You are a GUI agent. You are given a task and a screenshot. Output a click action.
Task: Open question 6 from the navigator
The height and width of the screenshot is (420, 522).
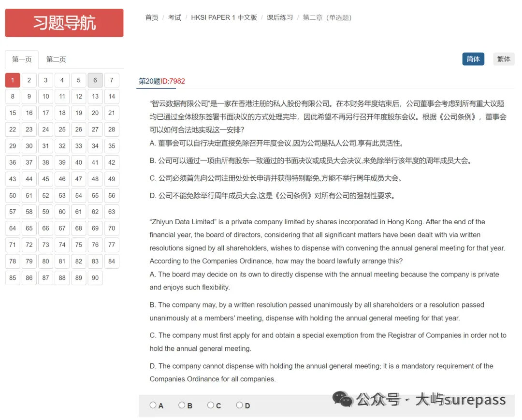point(95,80)
